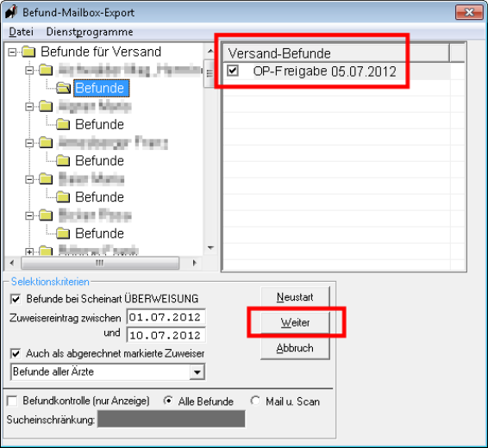Click the Neustart button
The height and width of the screenshot is (448, 488).
(x=295, y=297)
